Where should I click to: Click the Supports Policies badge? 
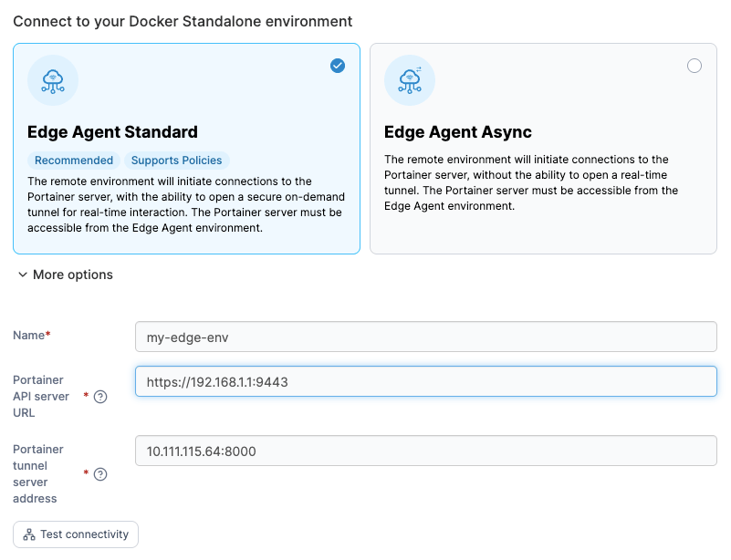(176, 161)
